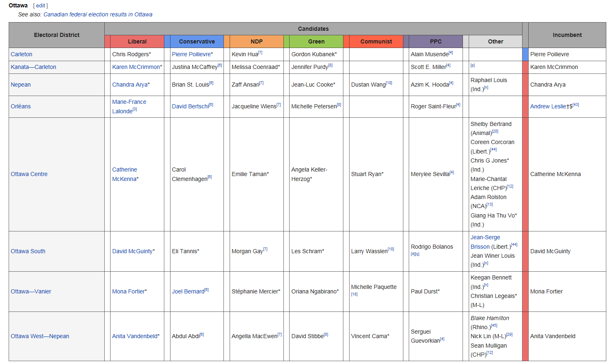Click footnote p in Kanata—Carleton Other cell
This screenshot has height=364, width=610.
473,66
